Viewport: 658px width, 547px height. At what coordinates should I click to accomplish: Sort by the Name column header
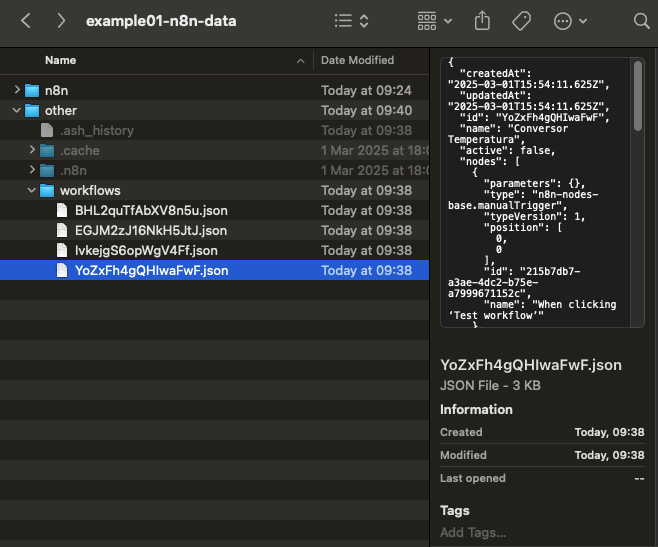[x=60, y=60]
